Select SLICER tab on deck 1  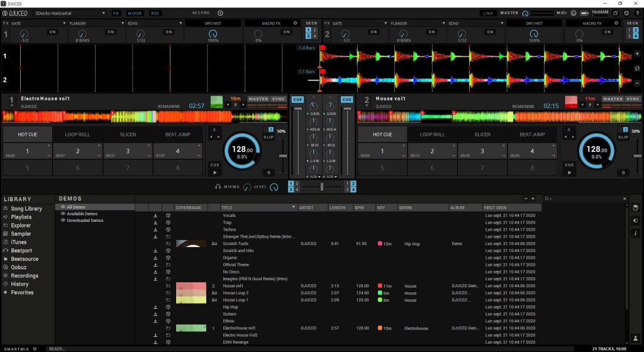pyautogui.click(x=128, y=134)
